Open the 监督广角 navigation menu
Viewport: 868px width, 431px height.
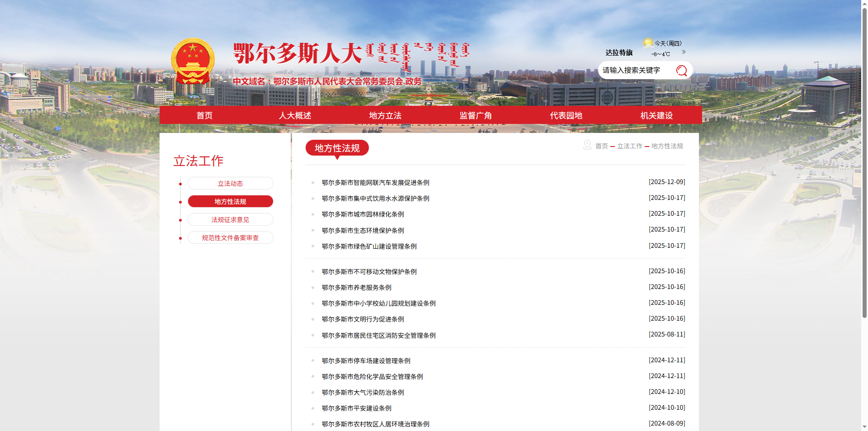point(476,115)
